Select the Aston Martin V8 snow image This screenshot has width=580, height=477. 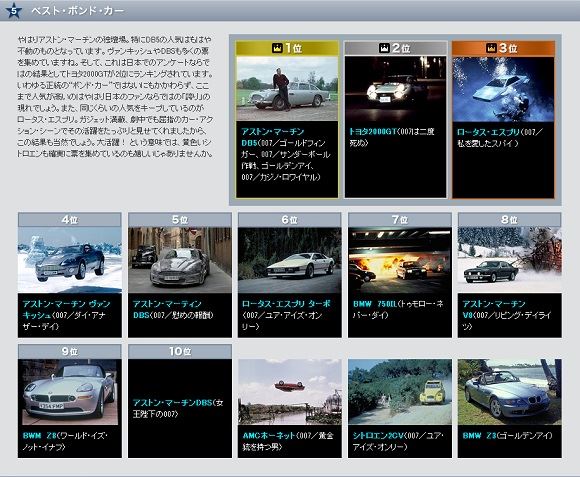(x=510, y=260)
